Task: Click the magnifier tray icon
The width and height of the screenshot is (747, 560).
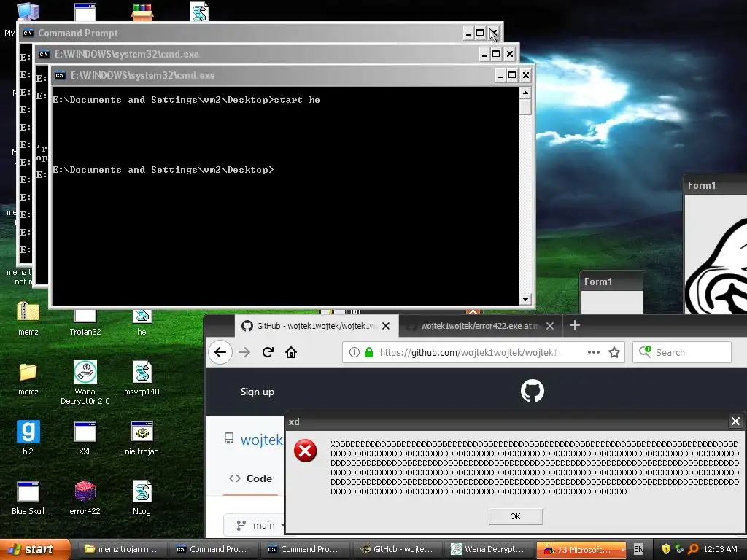Action: [693, 549]
